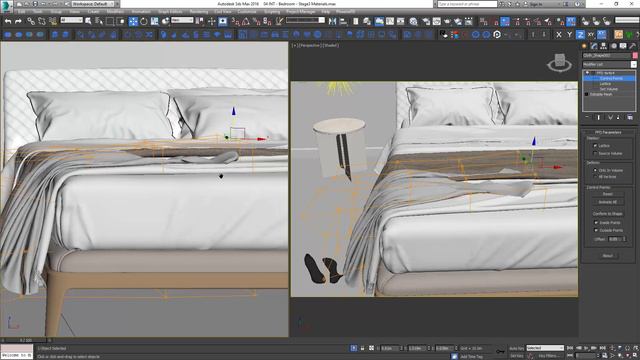Open the selection filter All dropdown
Image resolution: width=640 pixels, height=360 pixels.
tap(71, 20)
